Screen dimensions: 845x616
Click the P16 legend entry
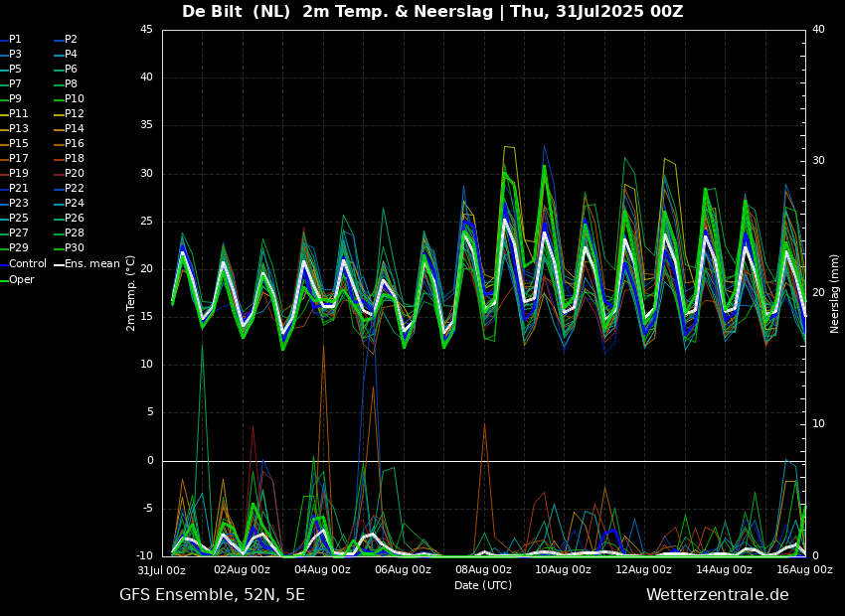tap(74, 144)
